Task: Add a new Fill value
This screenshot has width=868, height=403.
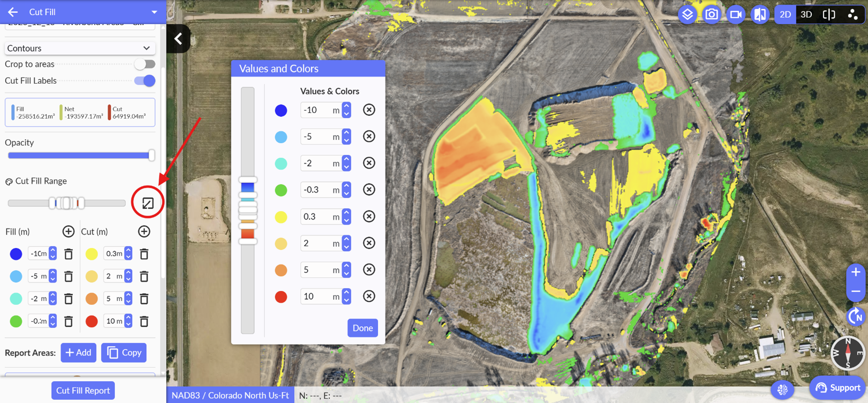Action: (69, 231)
